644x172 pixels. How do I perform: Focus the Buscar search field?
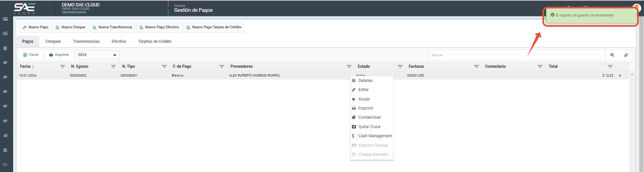(x=517, y=55)
